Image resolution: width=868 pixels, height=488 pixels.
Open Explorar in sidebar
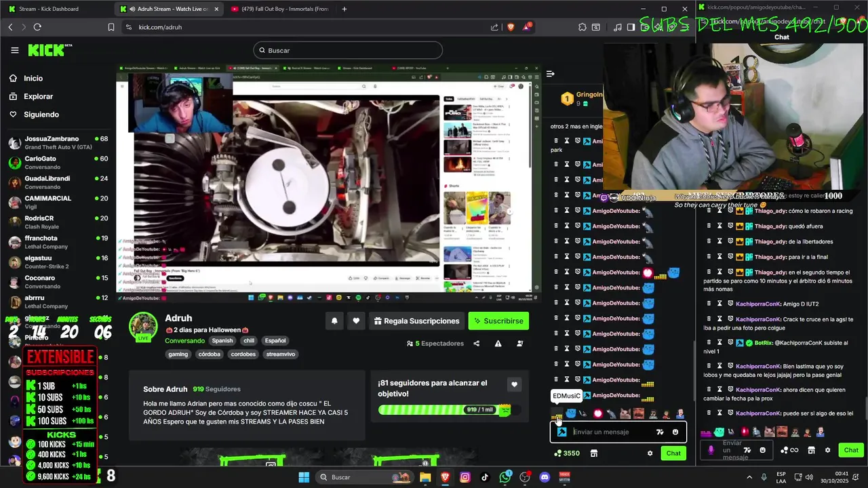click(x=38, y=96)
